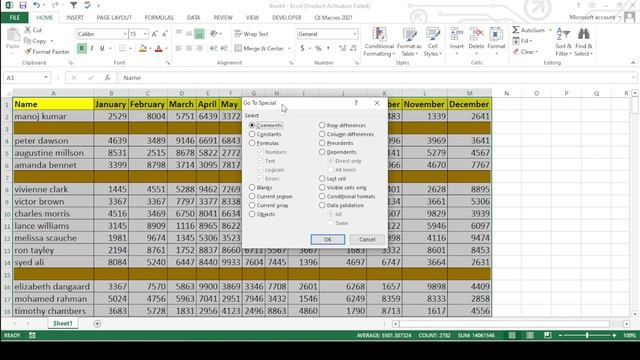Expand the Name Box dropdown arrow

(x=46, y=78)
